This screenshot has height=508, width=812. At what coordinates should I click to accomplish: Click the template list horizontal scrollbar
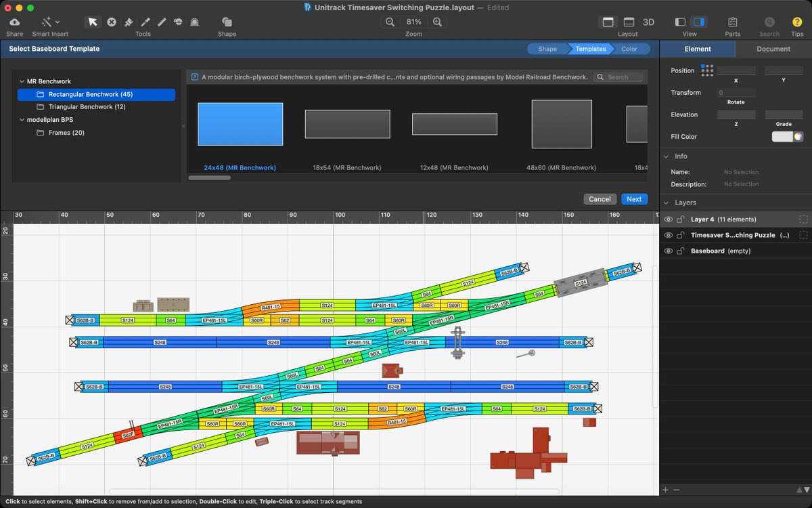pyautogui.click(x=209, y=178)
